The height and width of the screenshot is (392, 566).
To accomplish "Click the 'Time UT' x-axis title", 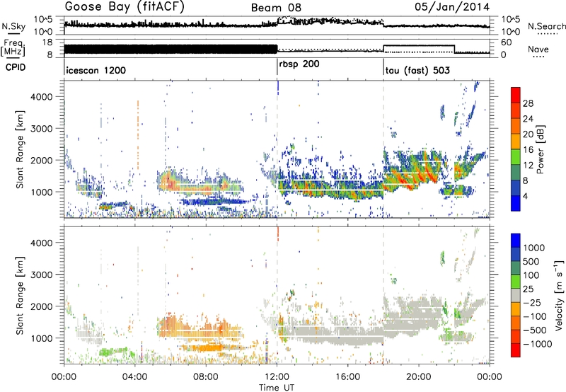I will [x=277, y=388].
